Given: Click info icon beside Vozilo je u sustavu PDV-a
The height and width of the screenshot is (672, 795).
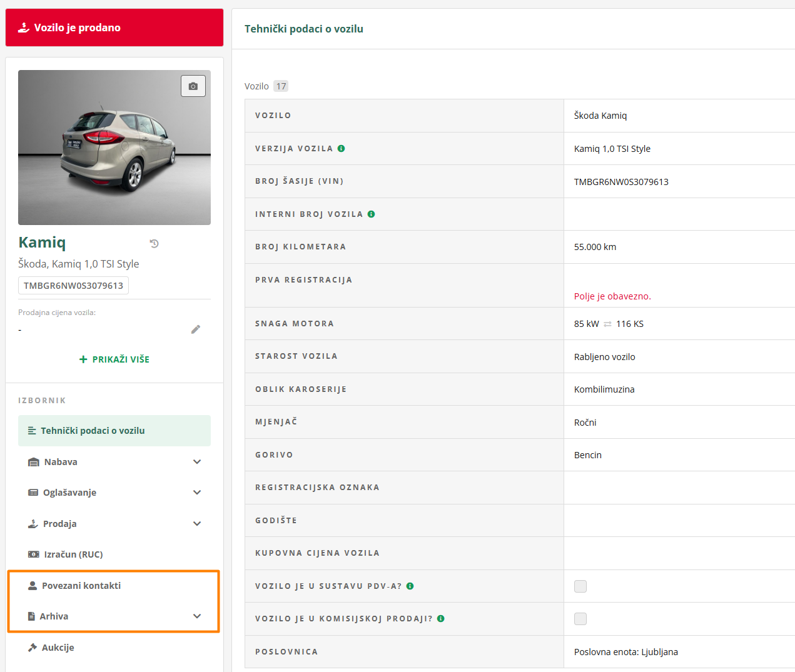Looking at the screenshot, I should (410, 586).
